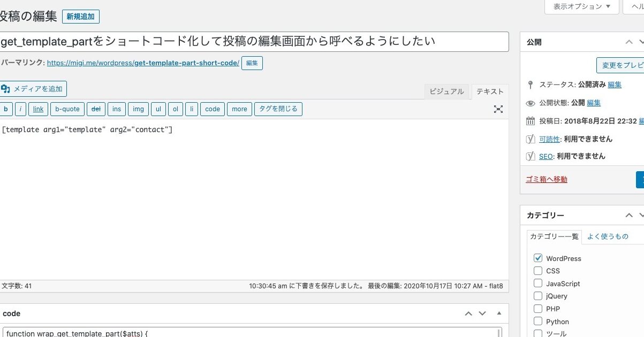Image resolution: width=644 pixels, height=337 pixels.
Task: Switch to the ビジュアル editor tab
Action: (446, 91)
